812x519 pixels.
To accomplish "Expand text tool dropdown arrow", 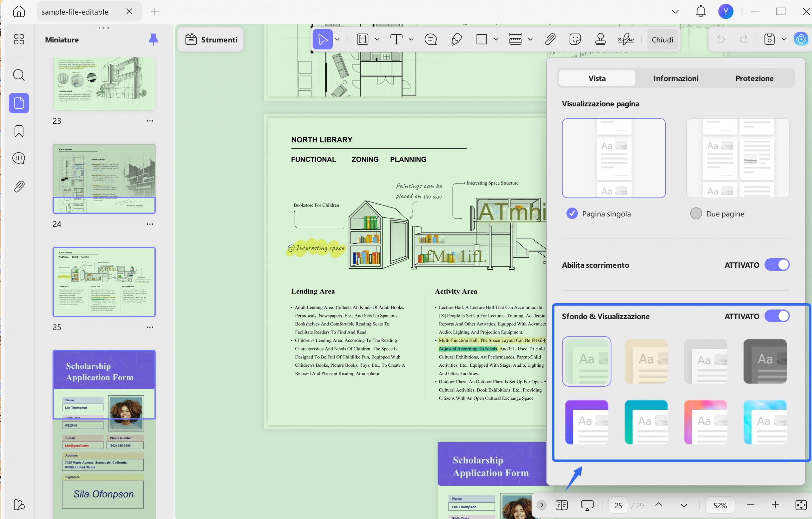I will click(x=411, y=39).
